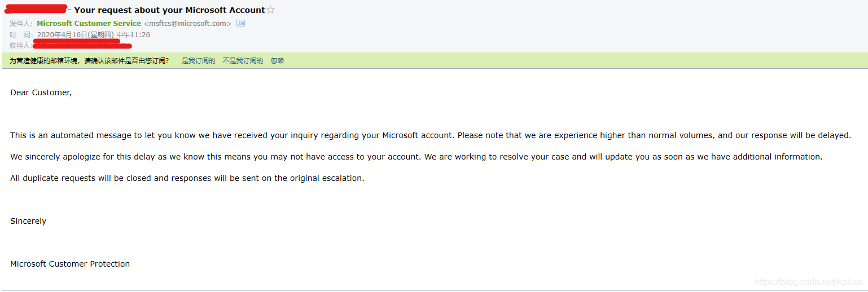Click the subscription prompt text 为营造健康的邮箱环境

(x=89, y=61)
